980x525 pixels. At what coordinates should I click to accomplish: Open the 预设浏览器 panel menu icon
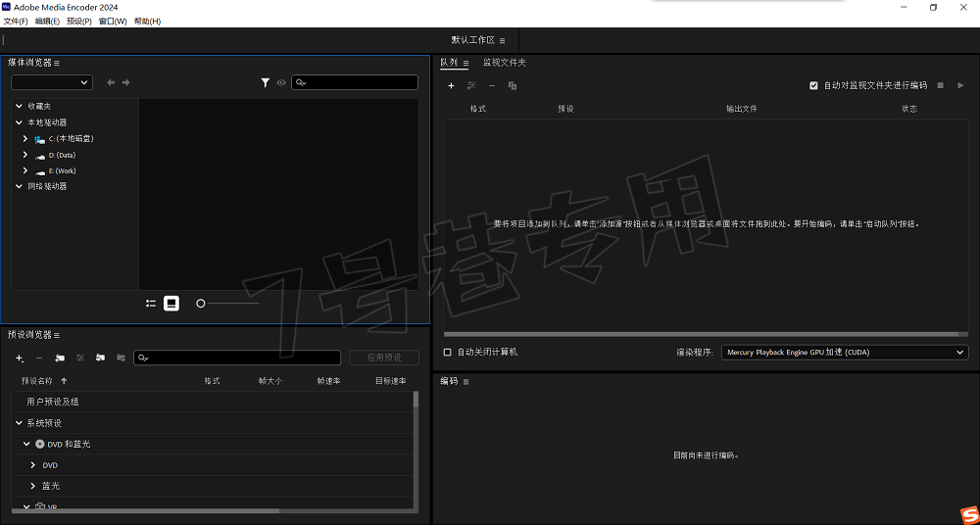point(56,336)
